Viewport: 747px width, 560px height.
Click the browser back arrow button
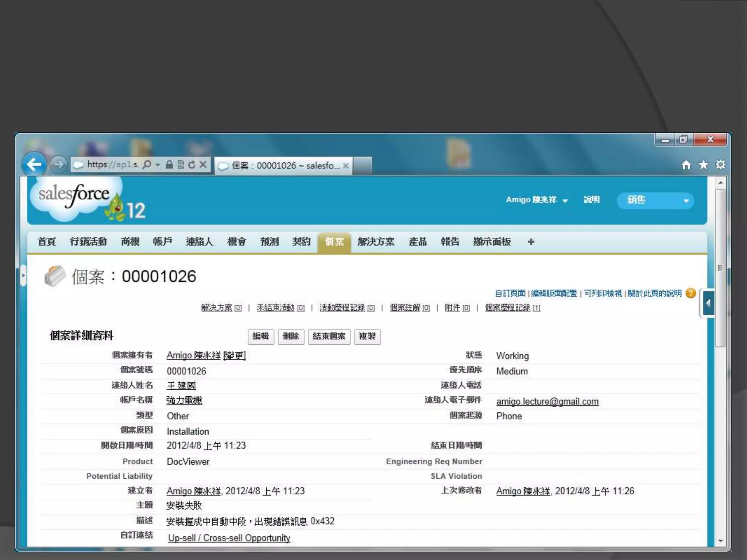coord(34,164)
